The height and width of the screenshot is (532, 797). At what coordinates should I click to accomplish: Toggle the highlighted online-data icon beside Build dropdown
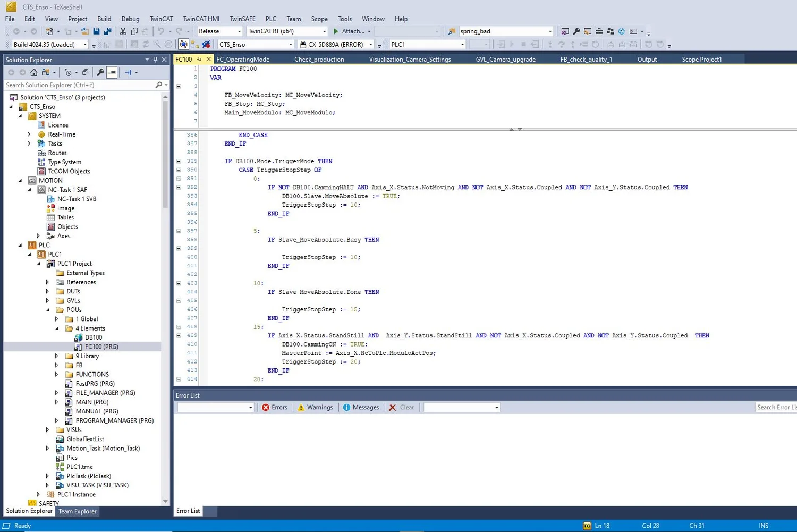coord(183,45)
